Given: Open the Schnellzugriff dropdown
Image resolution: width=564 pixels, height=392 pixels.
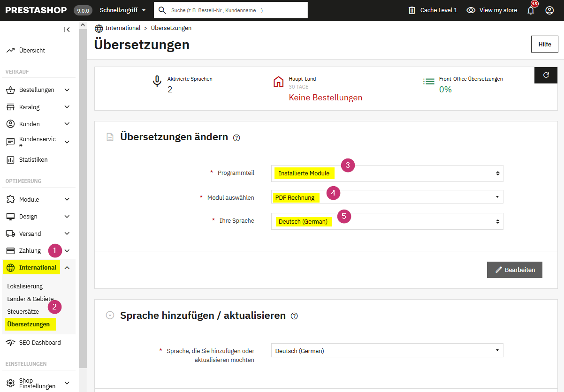Looking at the screenshot, I should pos(122,10).
